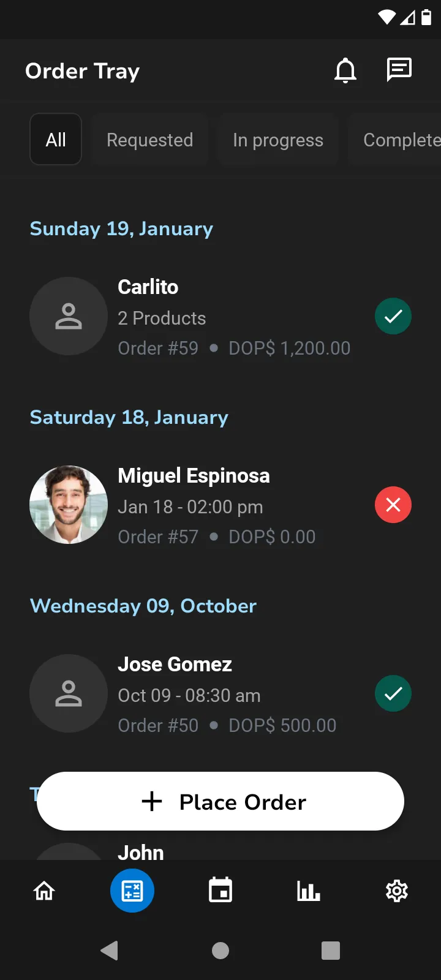Switch to the Requested filter tab
This screenshot has height=980, width=441.
click(150, 140)
